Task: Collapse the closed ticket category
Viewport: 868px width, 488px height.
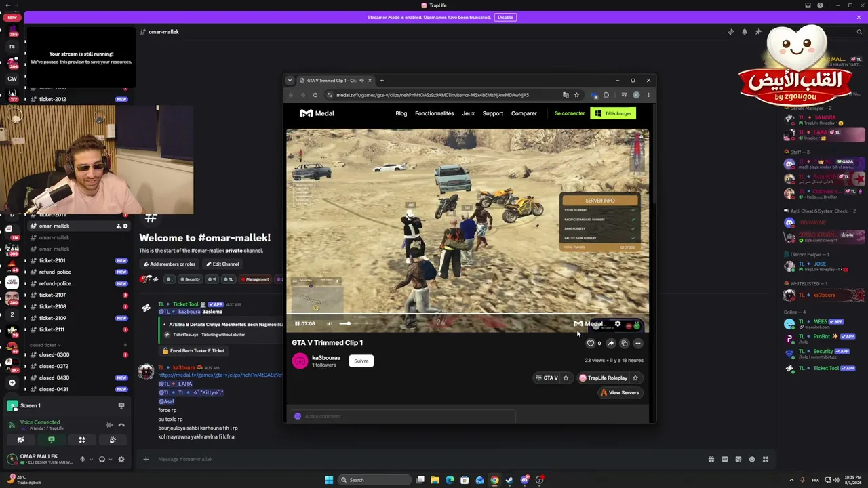Action: [45, 345]
